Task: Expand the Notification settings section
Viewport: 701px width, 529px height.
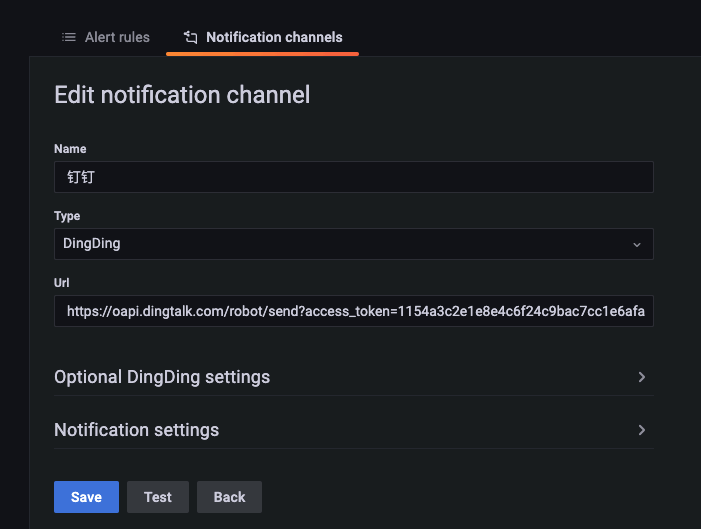Action: click(137, 430)
